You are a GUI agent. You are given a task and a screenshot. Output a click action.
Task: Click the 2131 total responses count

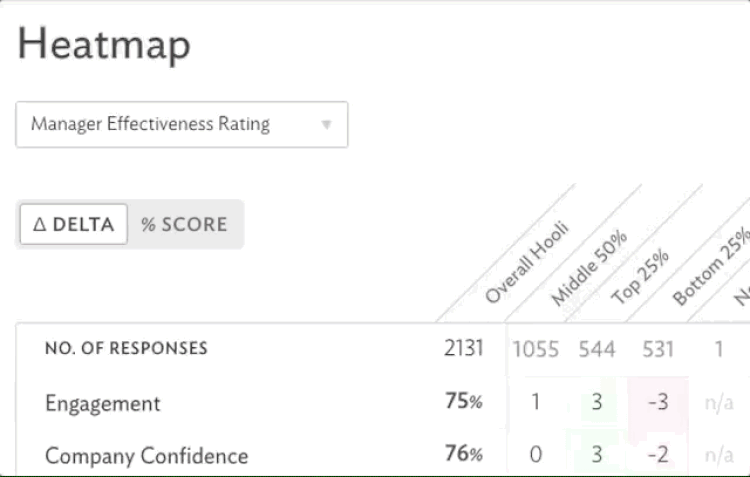coord(464,349)
